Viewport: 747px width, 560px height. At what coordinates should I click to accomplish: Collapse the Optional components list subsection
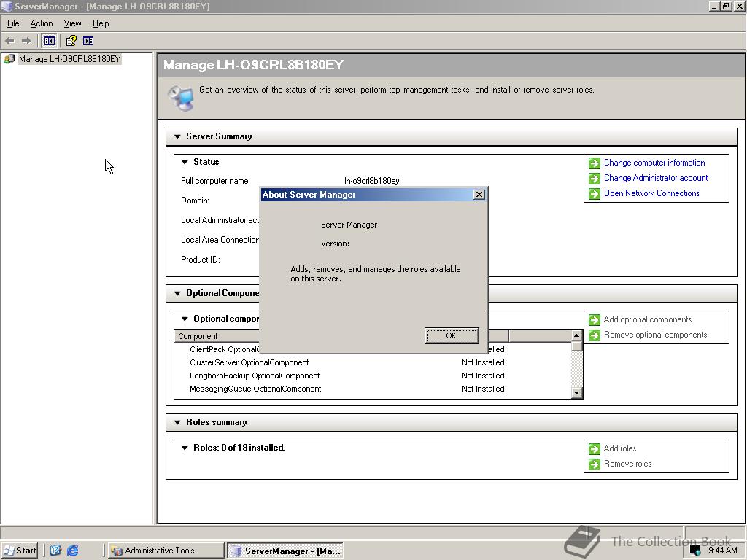(185, 319)
